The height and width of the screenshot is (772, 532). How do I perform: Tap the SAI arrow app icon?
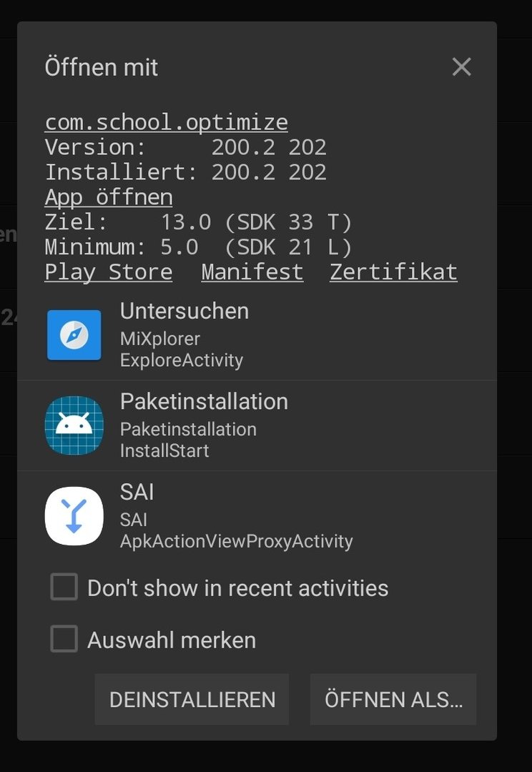tap(74, 515)
